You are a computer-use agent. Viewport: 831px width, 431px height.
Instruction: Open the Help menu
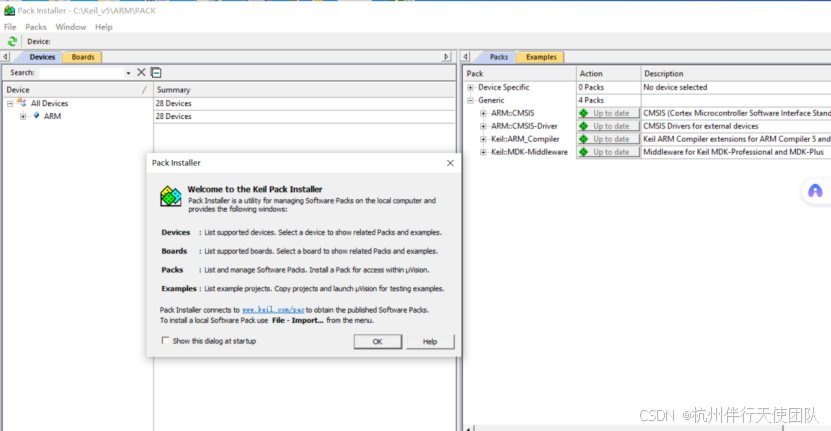103,27
